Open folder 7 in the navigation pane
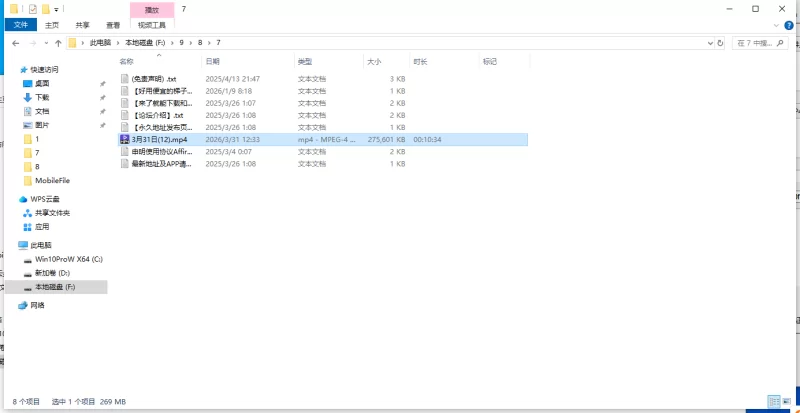Screen dimensions: 800x413 point(37,153)
